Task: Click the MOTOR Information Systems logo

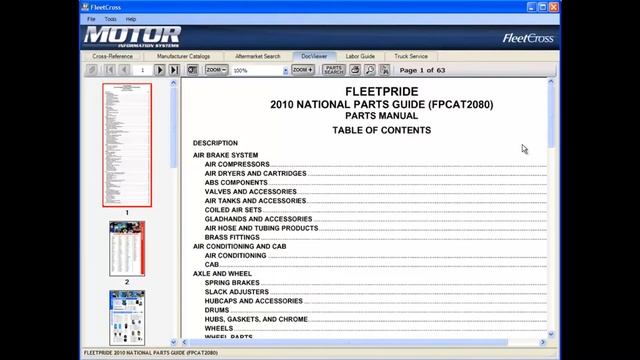Action: pos(132,37)
